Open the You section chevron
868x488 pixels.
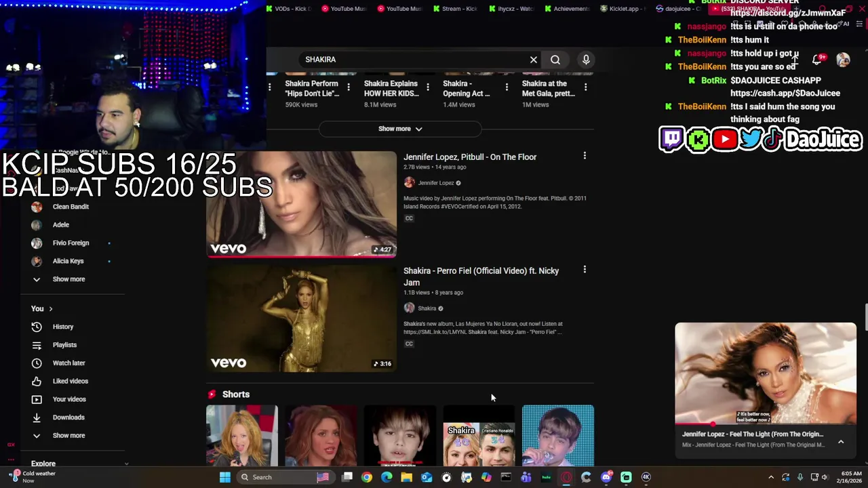click(50, 309)
